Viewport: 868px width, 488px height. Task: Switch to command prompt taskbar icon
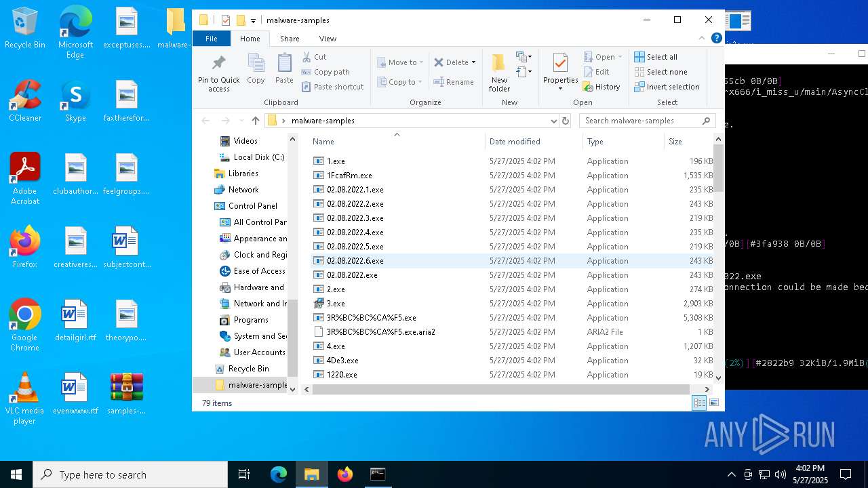pos(378,474)
